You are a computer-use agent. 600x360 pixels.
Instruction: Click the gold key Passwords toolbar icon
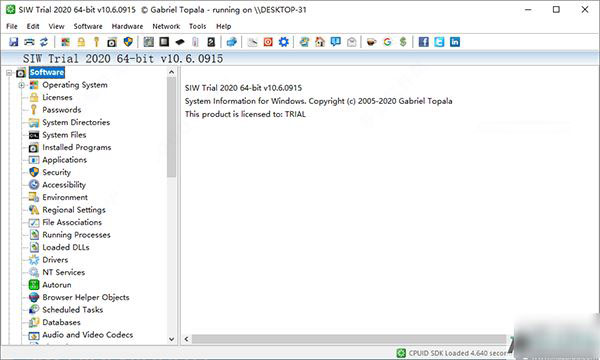[96, 42]
